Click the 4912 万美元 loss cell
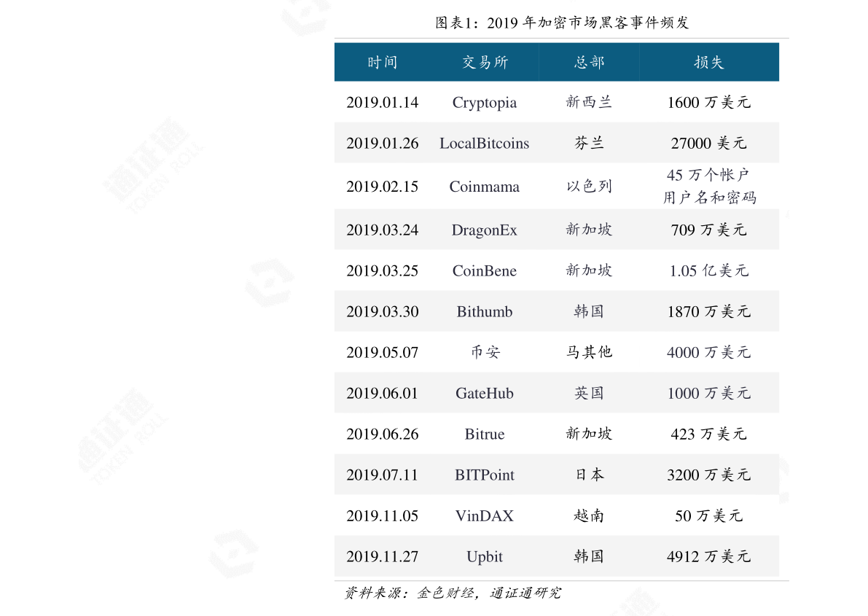The image size is (868, 616). pyautogui.click(x=708, y=556)
